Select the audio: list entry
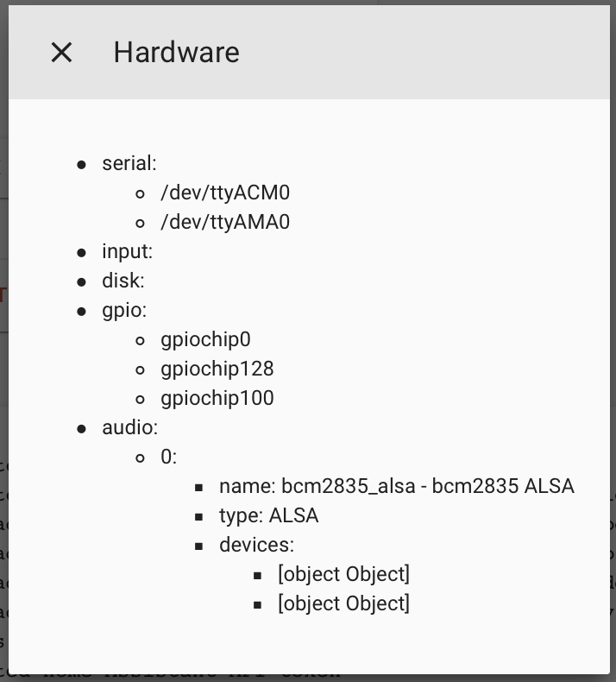This screenshot has height=682, width=616. [130, 427]
